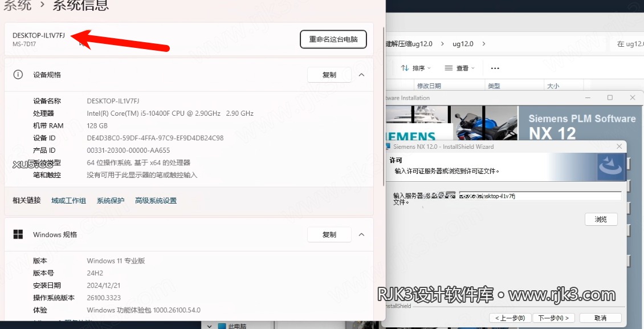The height and width of the screenshot is (329, 644).
Task: Close the Software Installation window
Action: [633, 98]
